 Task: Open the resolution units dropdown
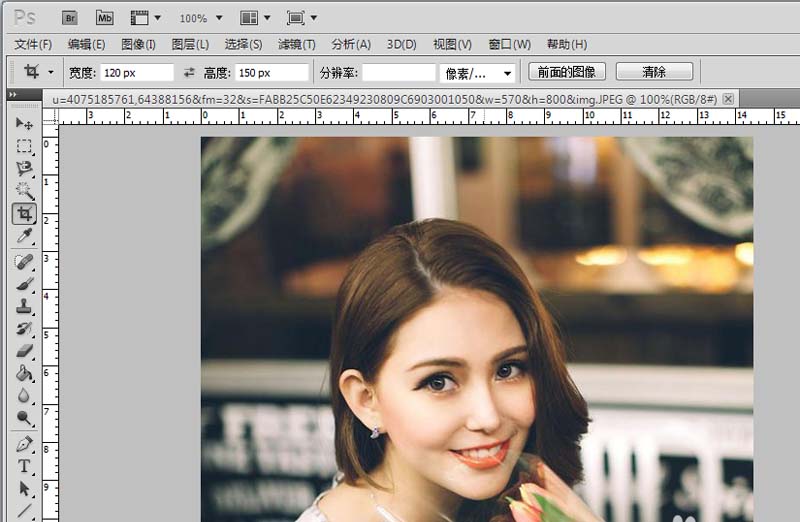coord(477,73)
